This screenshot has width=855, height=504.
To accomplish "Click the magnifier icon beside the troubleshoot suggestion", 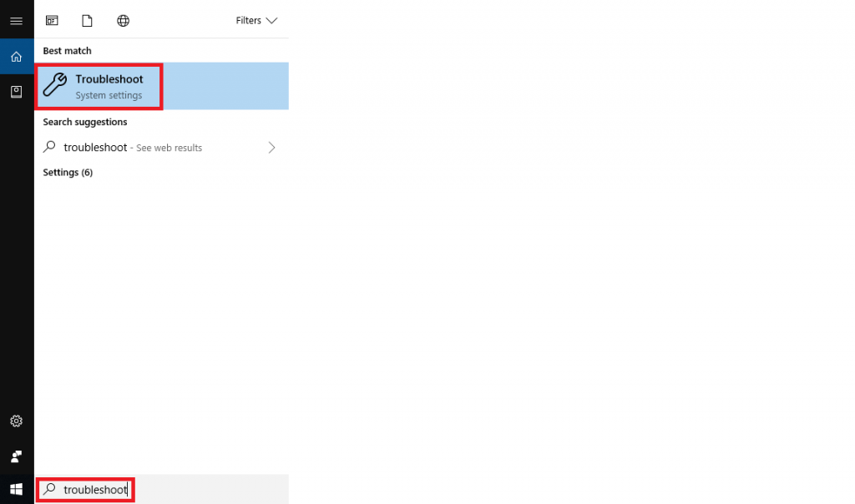I will 49,147.
